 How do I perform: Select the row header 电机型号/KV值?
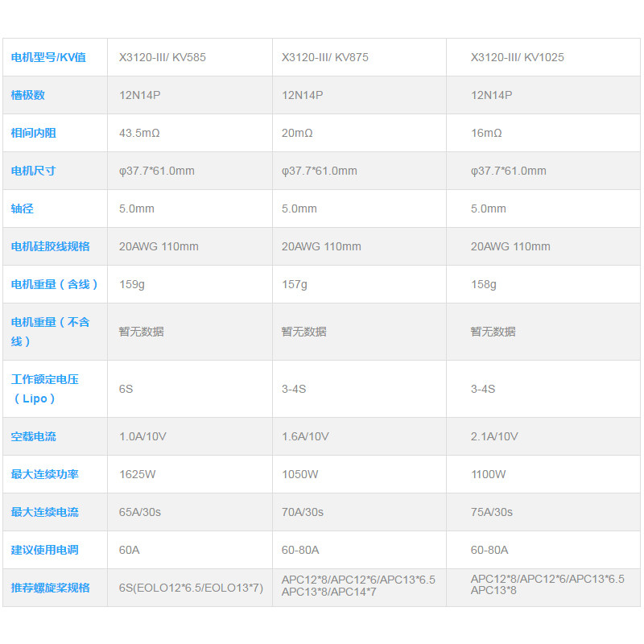48,57
